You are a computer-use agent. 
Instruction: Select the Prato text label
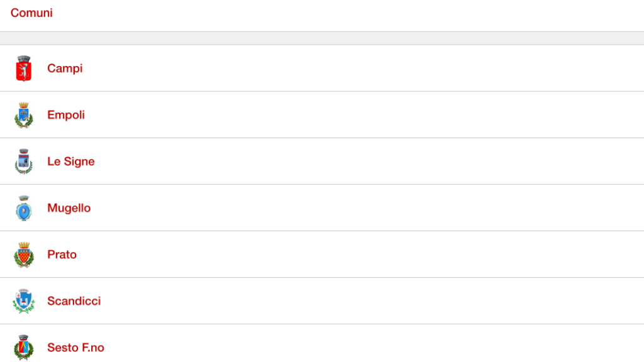tap(62, 255)
